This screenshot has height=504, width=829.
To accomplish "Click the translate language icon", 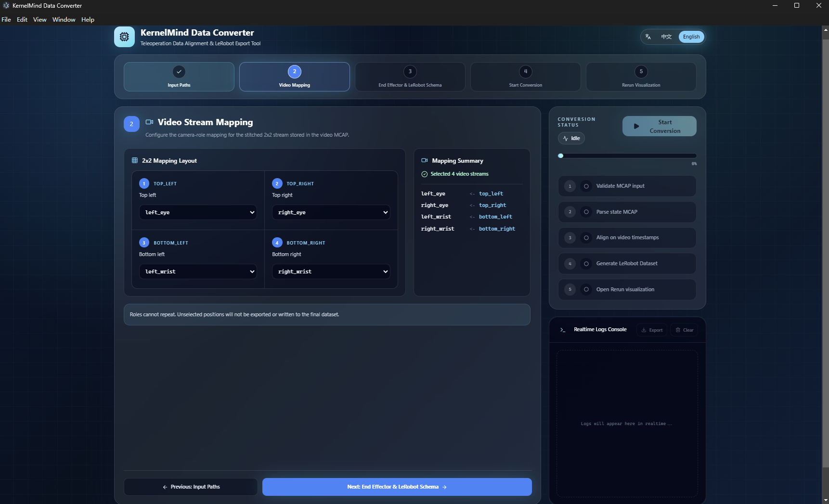I will click(x=648, y=37).
